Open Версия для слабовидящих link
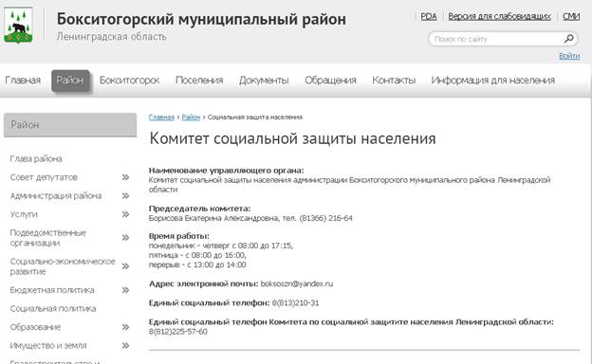The height and width of the screenshot is (364, 592). click(x=499, y=17)
